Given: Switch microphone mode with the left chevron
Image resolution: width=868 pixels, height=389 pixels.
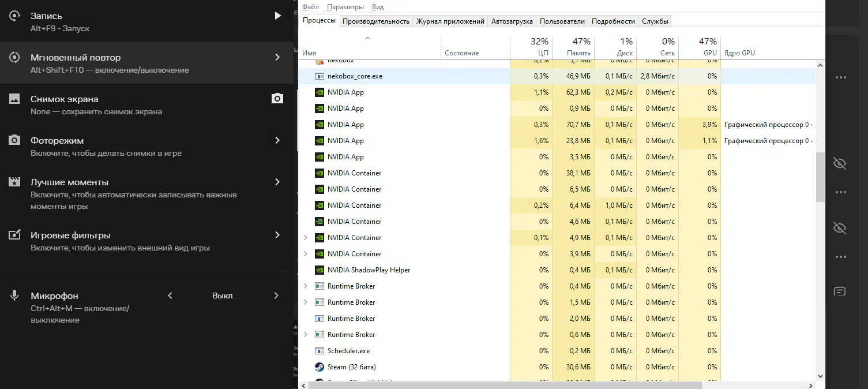Looking at the screenshot, I should pyautogui.click(x=170, y=296).
